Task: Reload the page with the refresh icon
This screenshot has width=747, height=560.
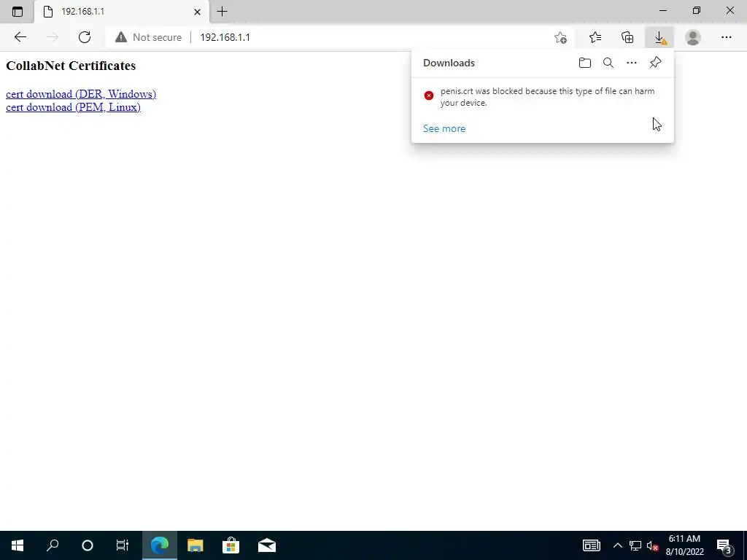Action: (85, 37)
